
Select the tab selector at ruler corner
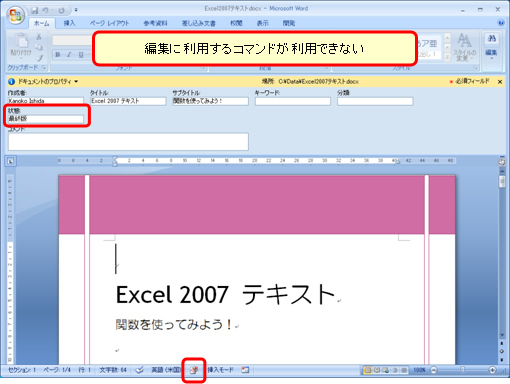click(x=10, y=161)
